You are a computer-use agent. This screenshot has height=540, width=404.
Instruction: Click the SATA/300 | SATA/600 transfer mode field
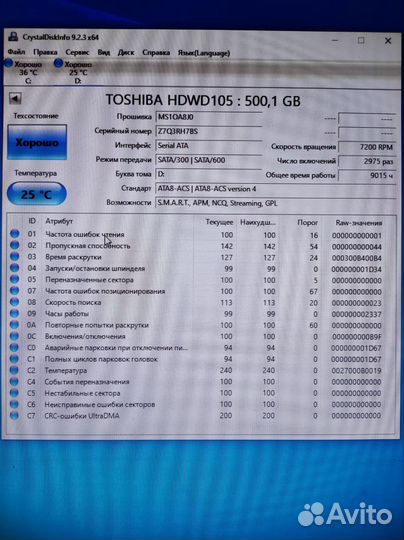pyautogui.click(x=208, y=160)
